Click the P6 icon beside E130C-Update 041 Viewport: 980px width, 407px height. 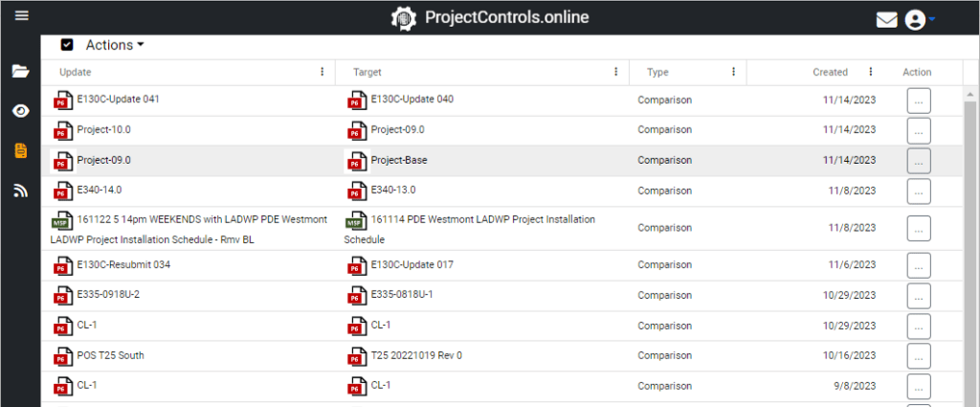(x=63, y=101)
